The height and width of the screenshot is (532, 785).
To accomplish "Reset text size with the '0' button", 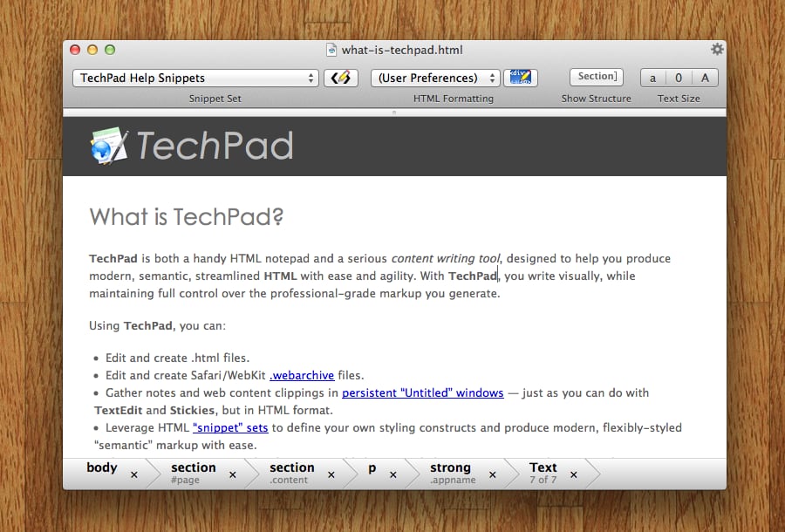I will 679,78.
